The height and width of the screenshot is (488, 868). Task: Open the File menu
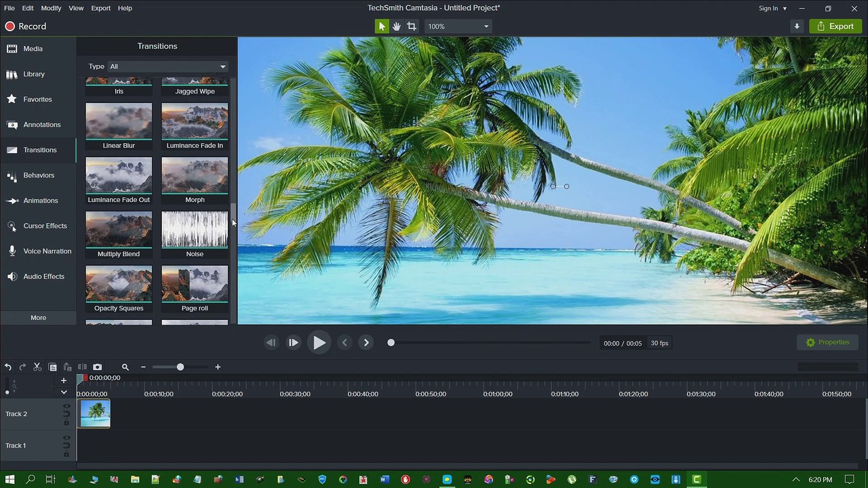click(9, 8)
